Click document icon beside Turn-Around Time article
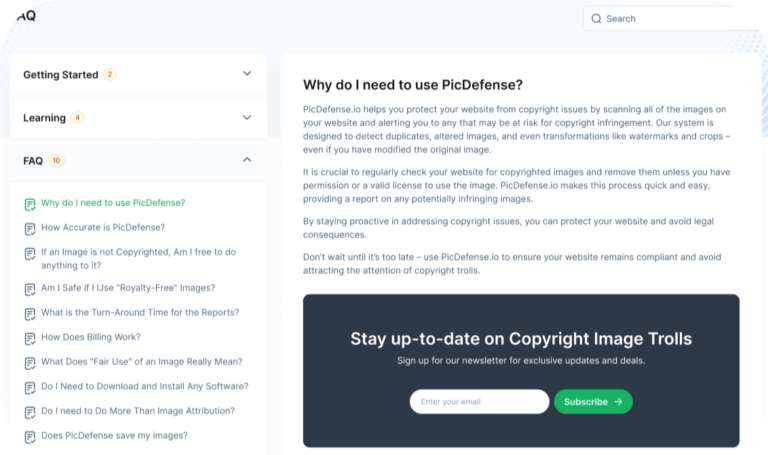This screenshot has width=768, height=455. coord(30,313)
